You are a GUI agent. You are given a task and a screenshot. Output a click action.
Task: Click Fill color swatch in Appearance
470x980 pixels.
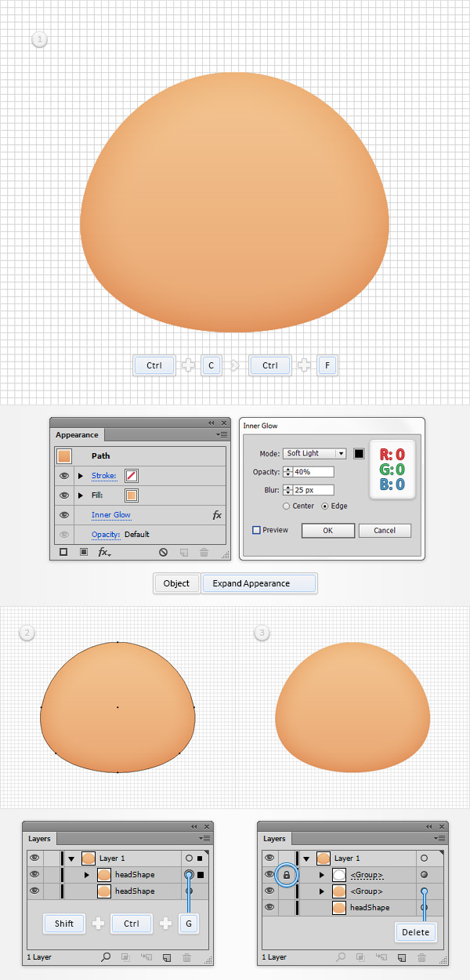point(132,495)
